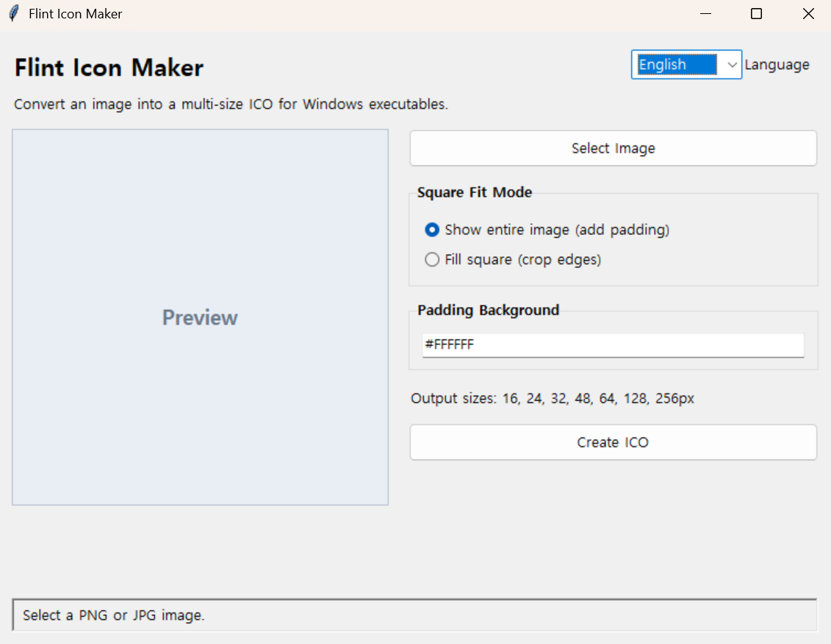Click the feather app icon in title bar
The image size is (831, 644).
[x=14, y=14]
